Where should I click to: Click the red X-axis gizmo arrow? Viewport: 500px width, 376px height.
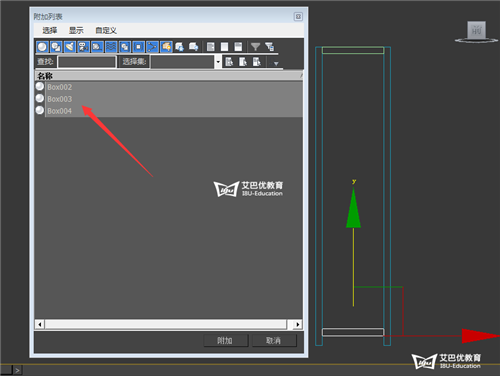tap(480, 336)
